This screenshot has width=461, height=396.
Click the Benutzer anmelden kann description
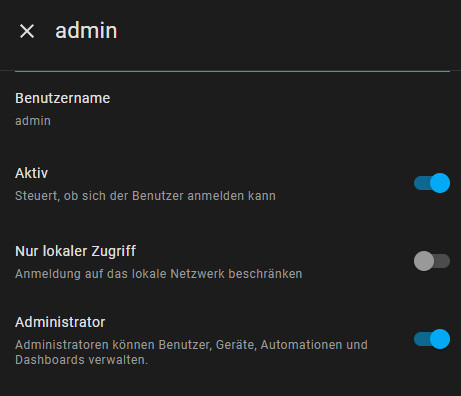pos(204,196)
